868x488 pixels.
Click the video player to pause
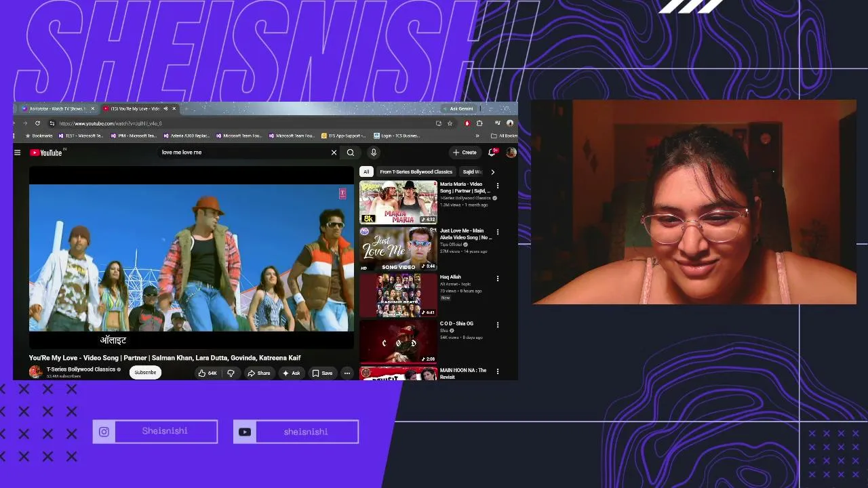pyautogui.click(x=191, y=258)
